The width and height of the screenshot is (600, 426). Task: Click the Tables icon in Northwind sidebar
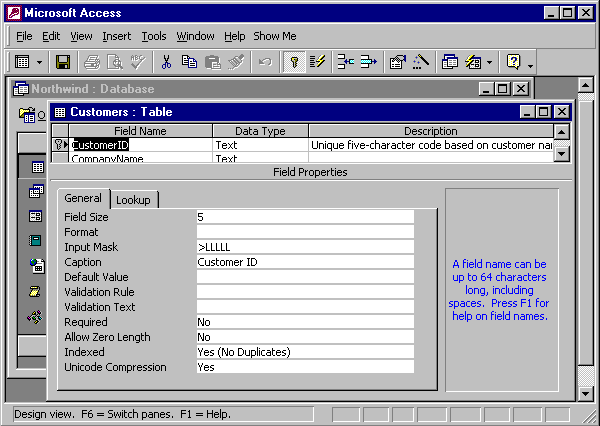coord(38,167)
